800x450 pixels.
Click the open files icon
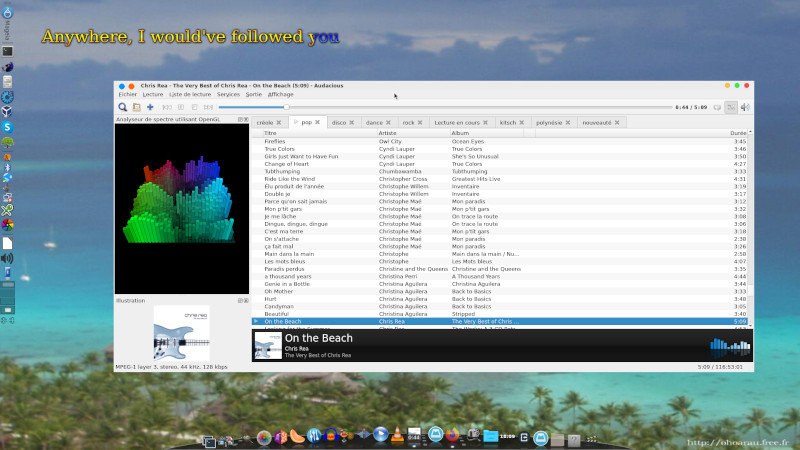coord(136,107)
